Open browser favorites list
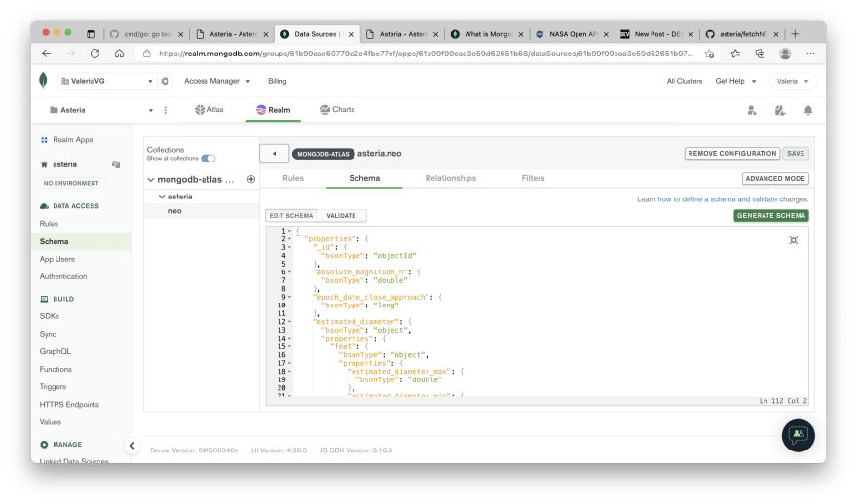The height and width of the screenshot is (504, 857). tap(735, 54)
